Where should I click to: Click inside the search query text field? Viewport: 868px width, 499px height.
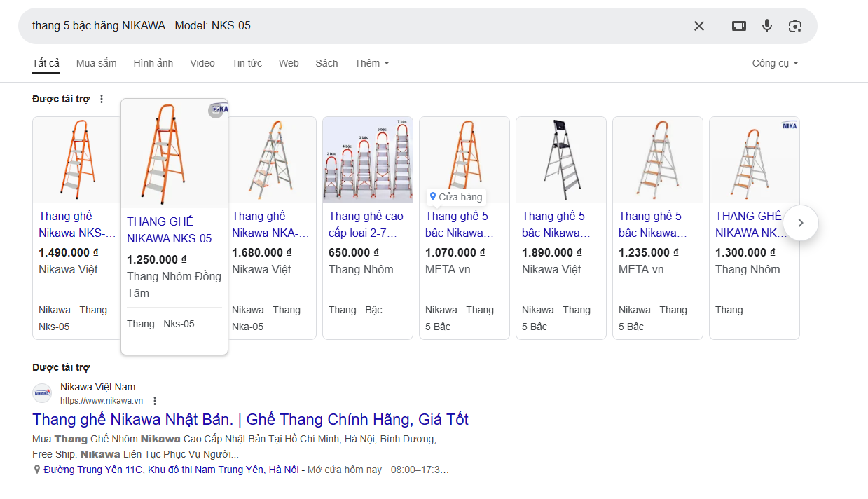[x=350, y=26]
